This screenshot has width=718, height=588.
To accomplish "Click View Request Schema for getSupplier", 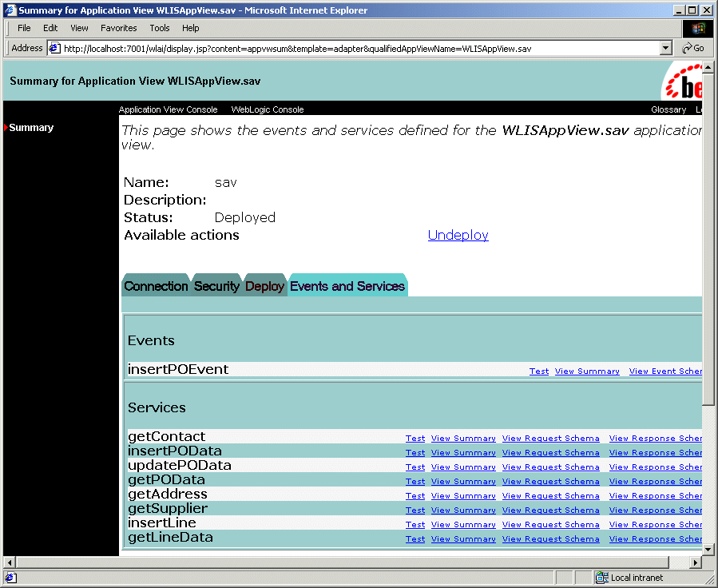I will [x=551, y=511].
